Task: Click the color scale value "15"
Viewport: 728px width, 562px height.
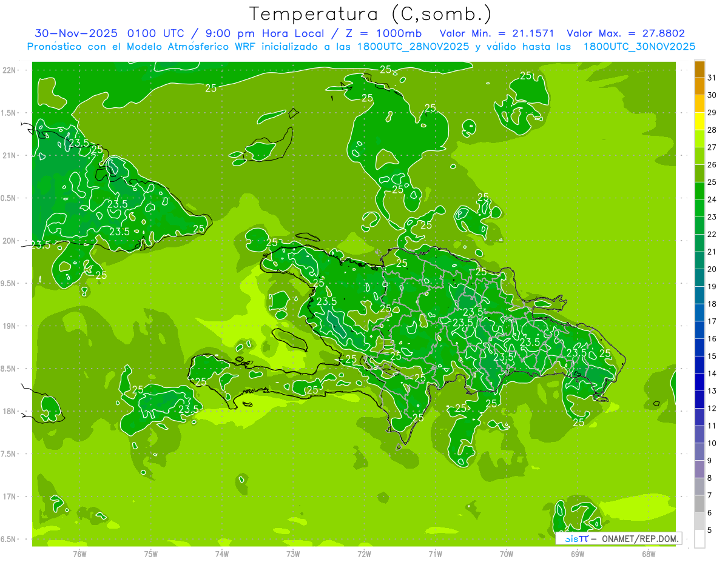Action: point(712,356)
